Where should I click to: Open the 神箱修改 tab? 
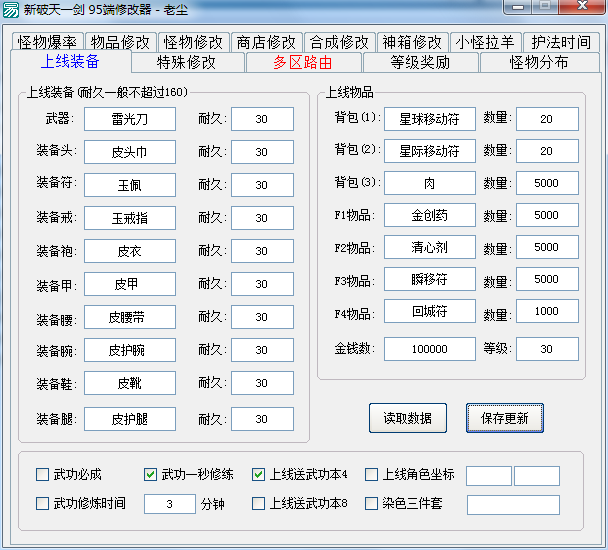click(x=412, y=43)
